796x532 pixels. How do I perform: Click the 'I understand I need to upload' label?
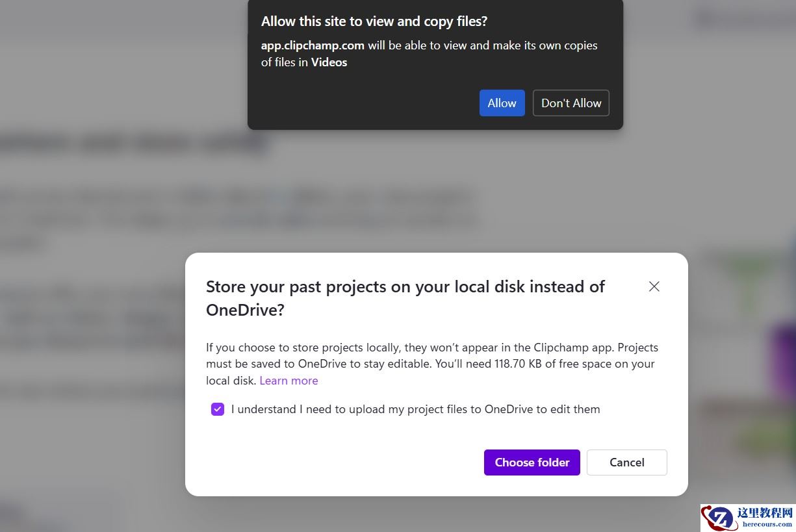point(415,409)
